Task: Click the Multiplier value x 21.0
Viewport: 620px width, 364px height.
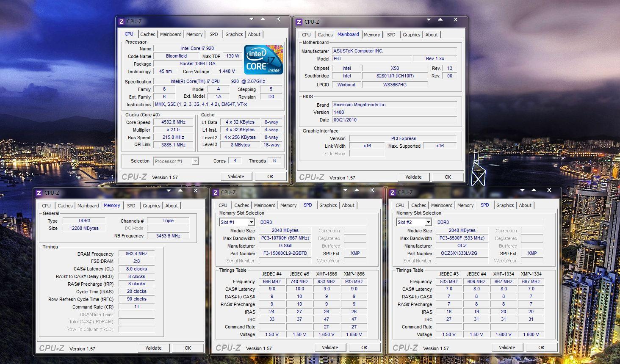Action: pos(173,130)
